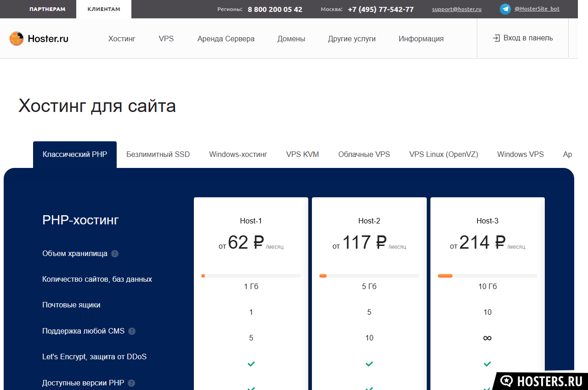The width and height of the screenshot is (588, 390).
Task: Click help icon next to Поддержка любой CMS
Action: pos(132,331)
